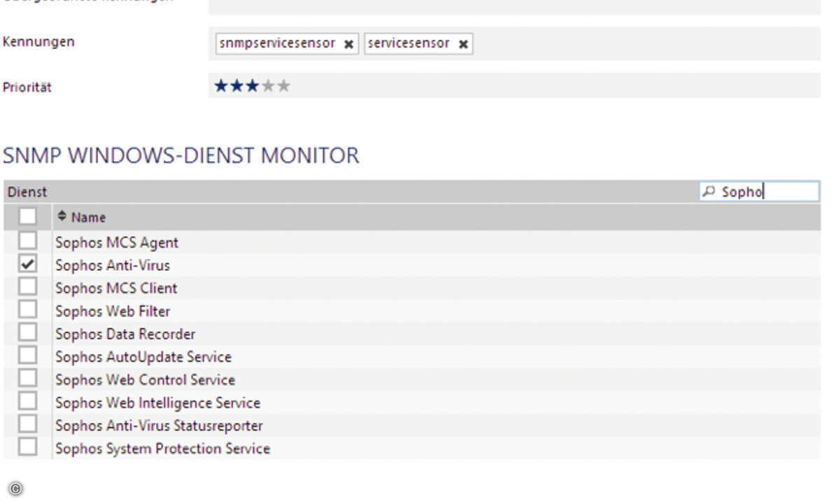Click the Sophos Data Recorder row

tap(412, 334)
